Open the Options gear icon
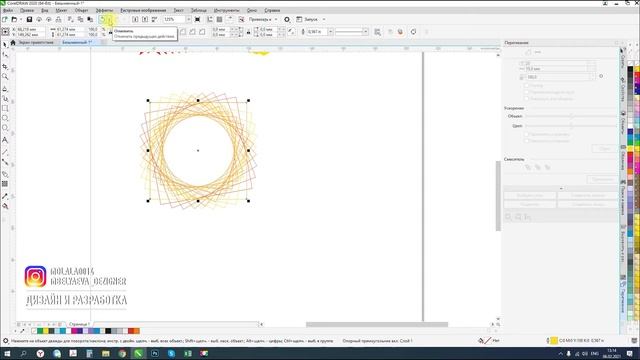The height and width of the screenshot is (360, 640). point(287,19)
